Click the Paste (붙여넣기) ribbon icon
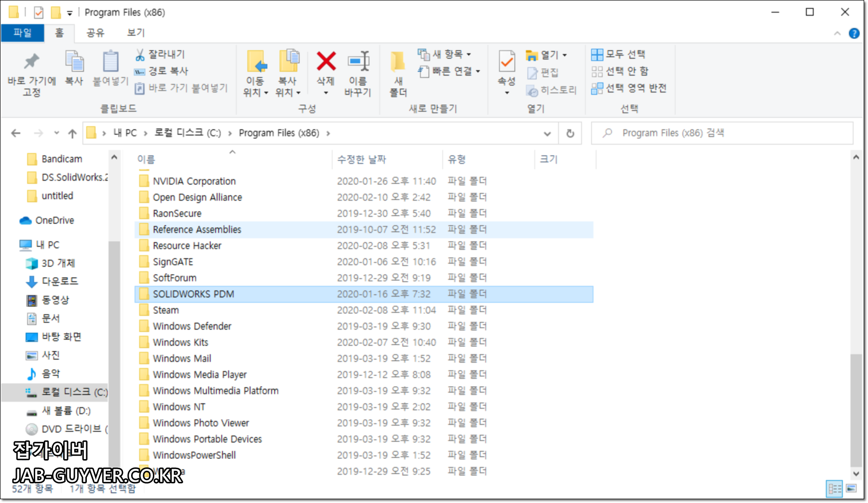The height and width of the screenshot is (503, 868). coord(110,61)
